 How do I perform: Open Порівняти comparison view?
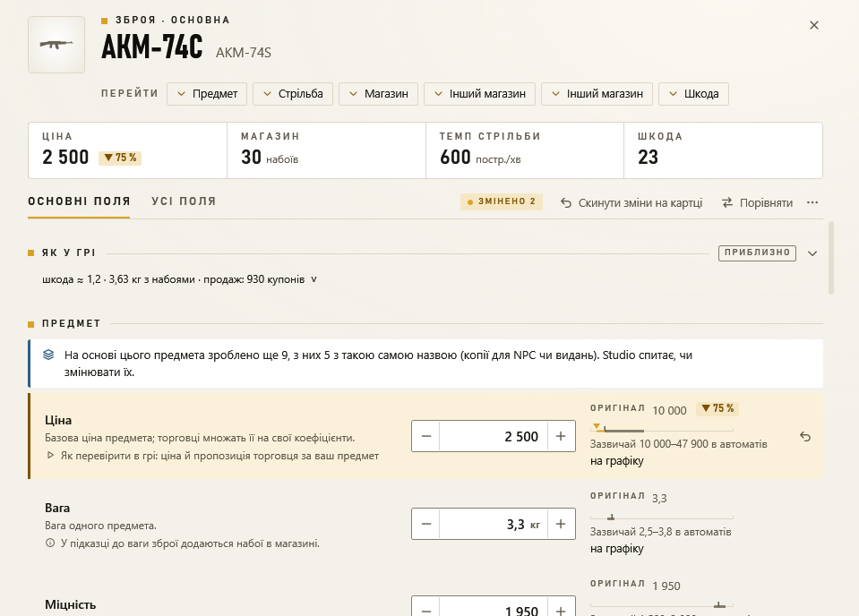tap(757, 202)
